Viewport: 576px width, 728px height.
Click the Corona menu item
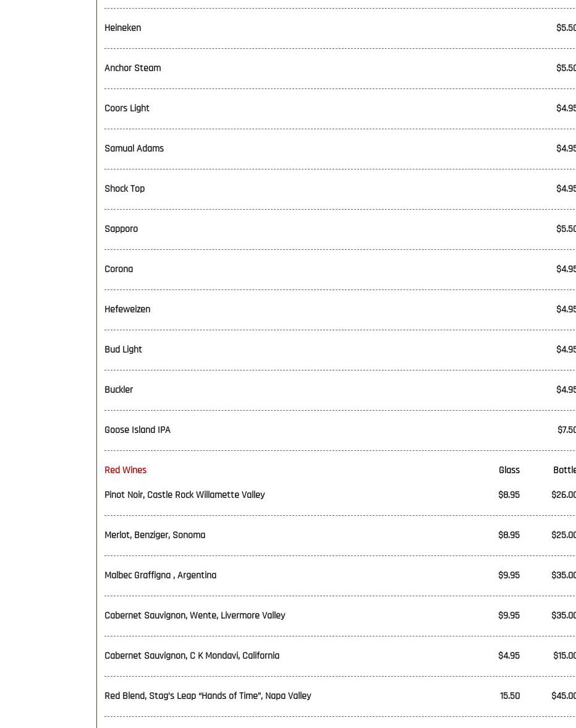click(x=119, y=269)
